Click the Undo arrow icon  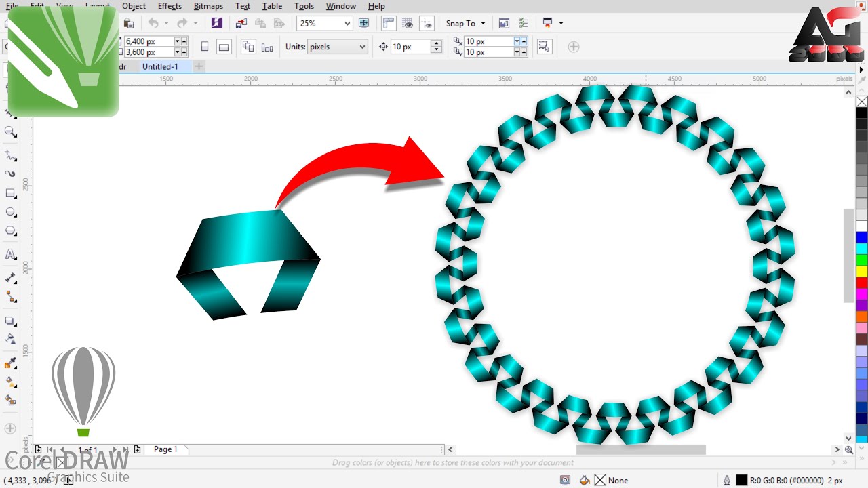coord(153,23)
